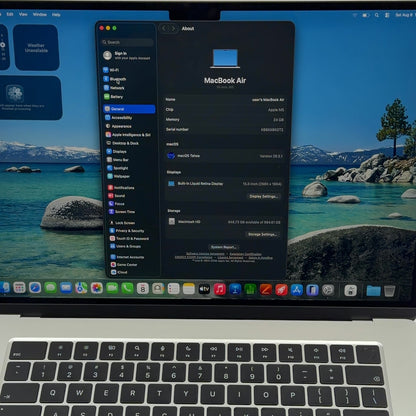This screenshot has height=416, width=416.
Task: Click the Search field in sidebar
Action: click(x=128, y=42)
